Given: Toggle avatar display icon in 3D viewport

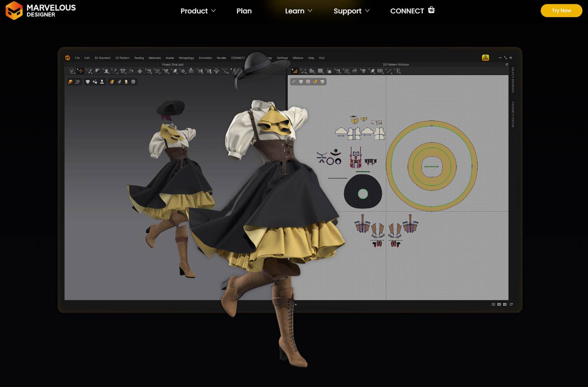Looking at the screenshot, I should tap(102, 82).
